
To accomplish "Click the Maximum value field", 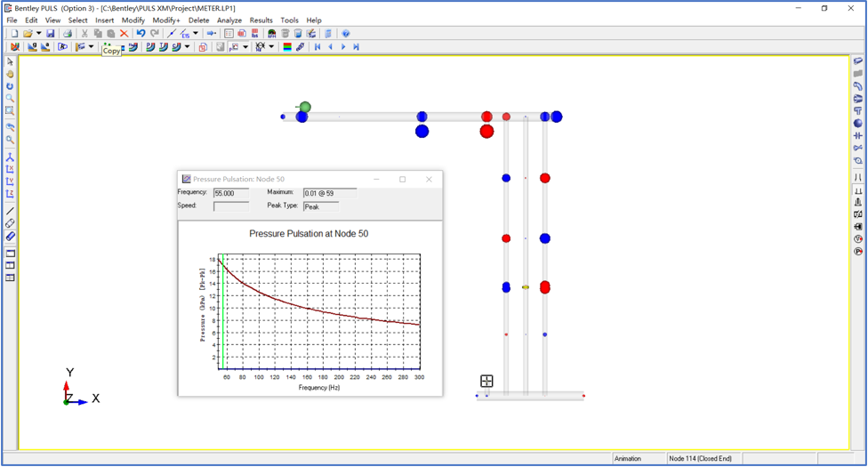I will (x=329, y=193).
